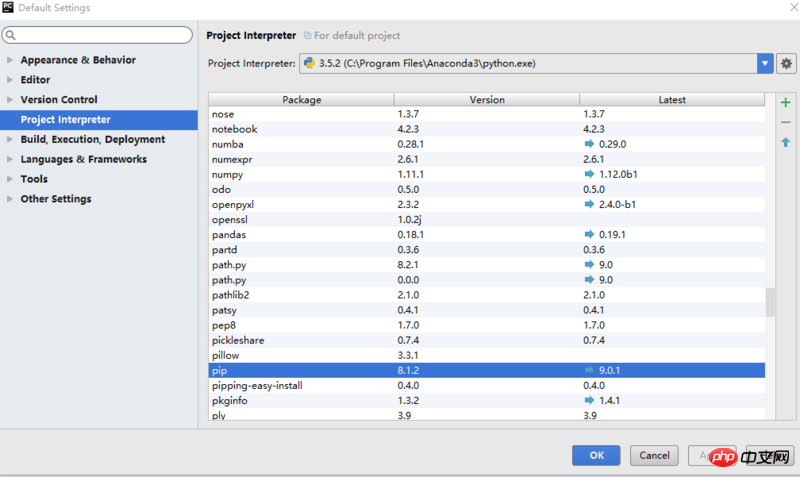Expand the Appearance & Behavior section
Screen dimensions: 800x477
[10, 60]
